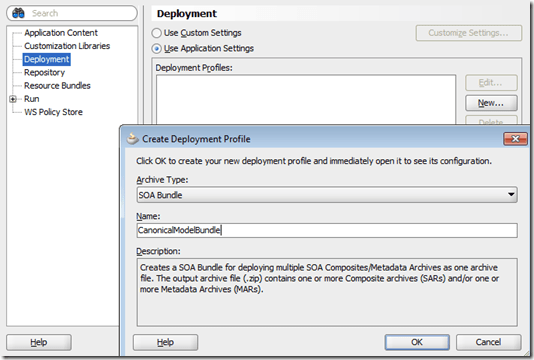Image resolution: width=534 pixels, height=360 pixels.
Task: Click the binoculars search icon
Action: click(x=18, y=13)
